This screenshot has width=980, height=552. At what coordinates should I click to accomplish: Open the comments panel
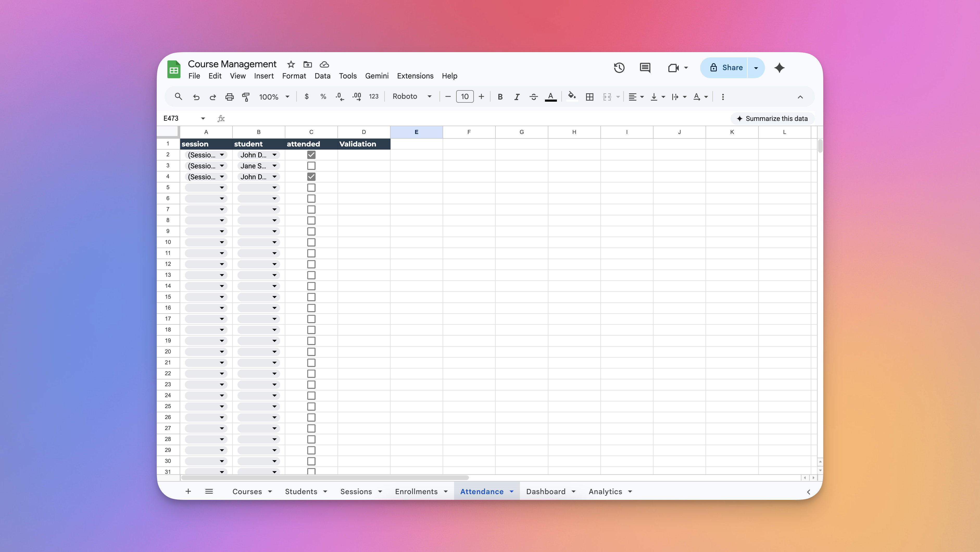(645, 68)
